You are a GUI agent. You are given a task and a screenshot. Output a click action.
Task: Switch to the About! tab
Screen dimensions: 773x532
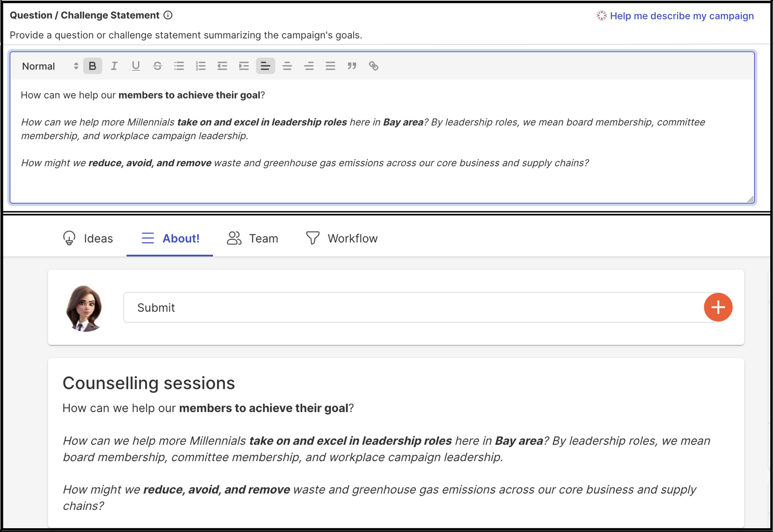tap(170, 238)
